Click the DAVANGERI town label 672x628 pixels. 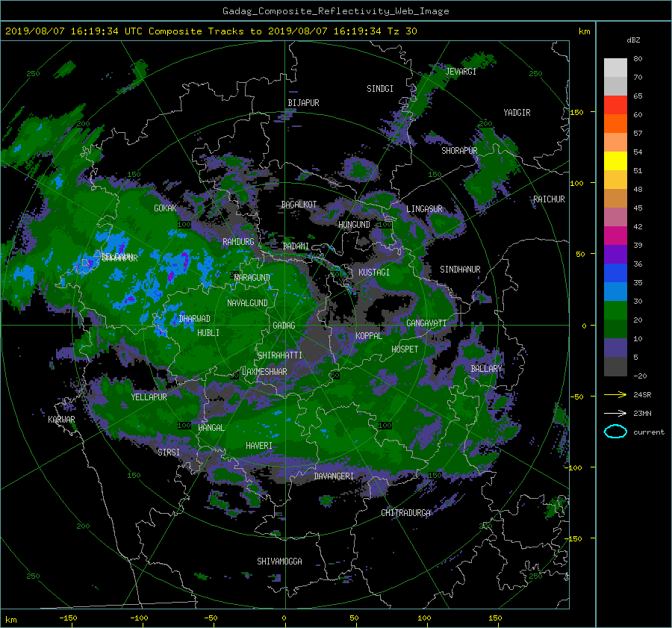pos(334,476)
